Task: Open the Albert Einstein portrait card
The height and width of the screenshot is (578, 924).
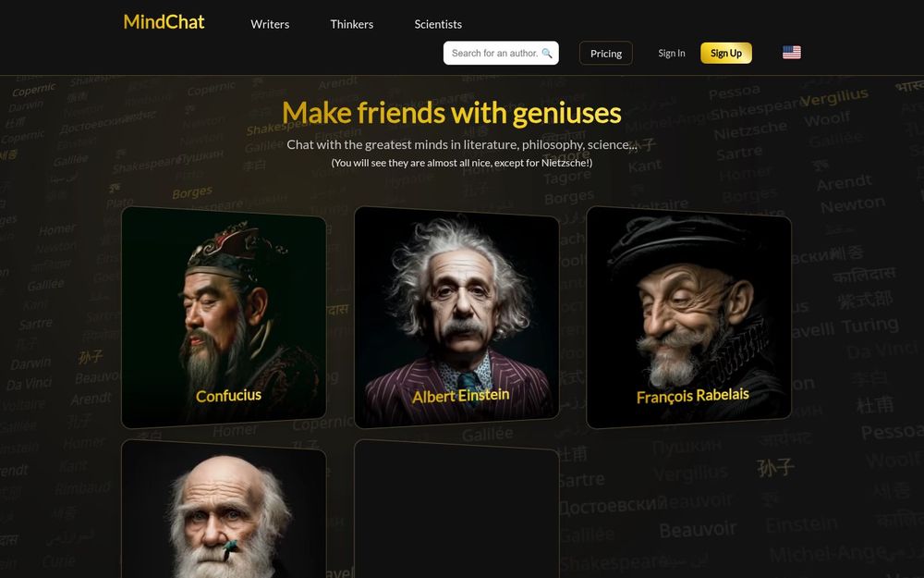Action: pyautogui.click(x=456, y=317)
